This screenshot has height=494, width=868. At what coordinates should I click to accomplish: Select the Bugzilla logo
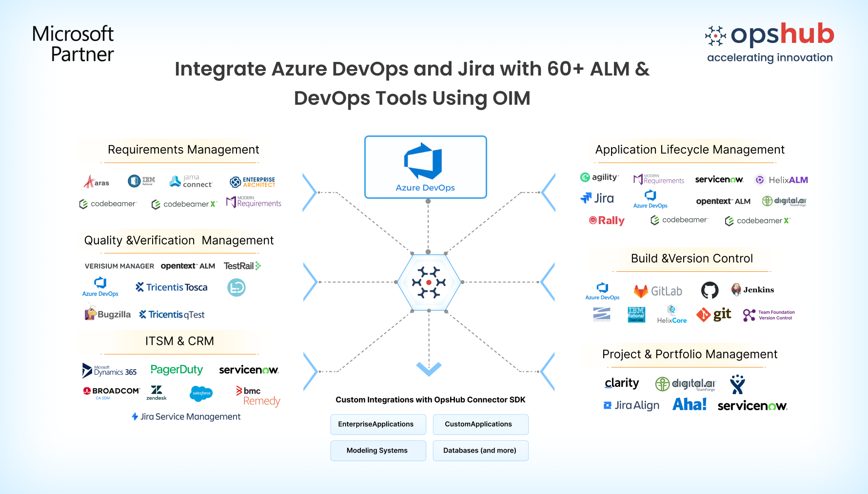pyautogui.click(x=108, y=313)
